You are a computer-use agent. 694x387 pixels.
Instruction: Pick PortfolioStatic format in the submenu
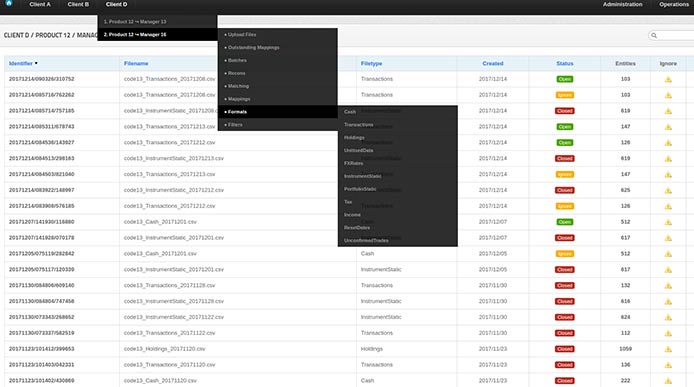point(397,189)
